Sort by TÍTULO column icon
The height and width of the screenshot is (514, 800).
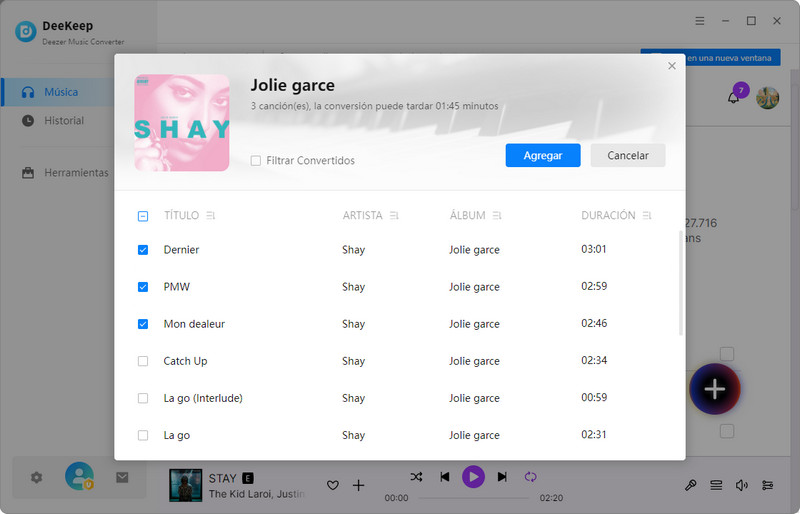(x=211, y=216)
